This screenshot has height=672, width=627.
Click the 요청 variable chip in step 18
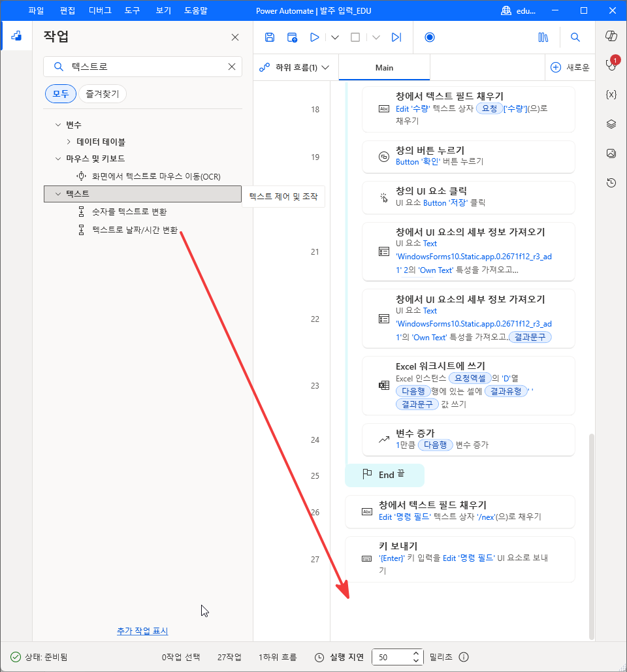(x=489, y=108)
